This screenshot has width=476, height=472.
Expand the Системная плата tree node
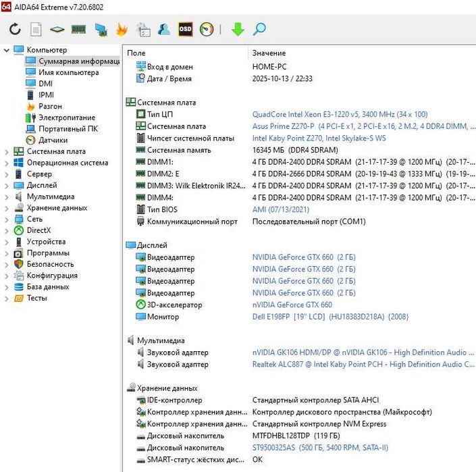pyautogui.click(x=6, y=151)
